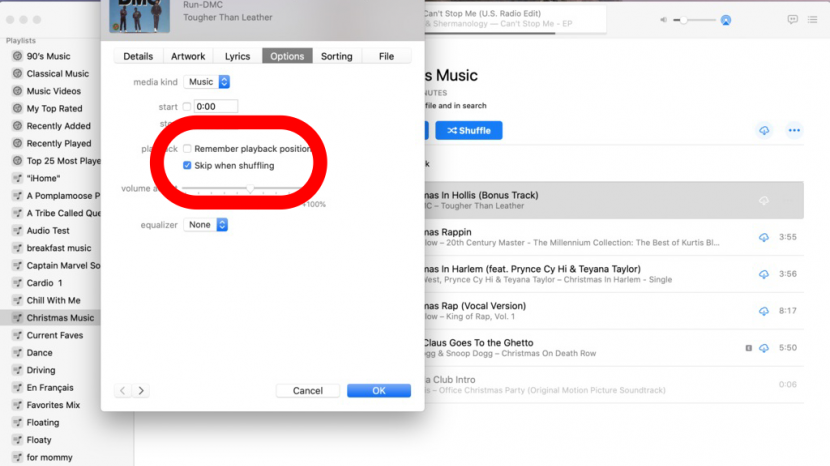Image resolution: width=830 pixels, height=466 pixels.
Task: Open the lyrics speech-bubble icon in toolbar
Action: pos(792,20)
